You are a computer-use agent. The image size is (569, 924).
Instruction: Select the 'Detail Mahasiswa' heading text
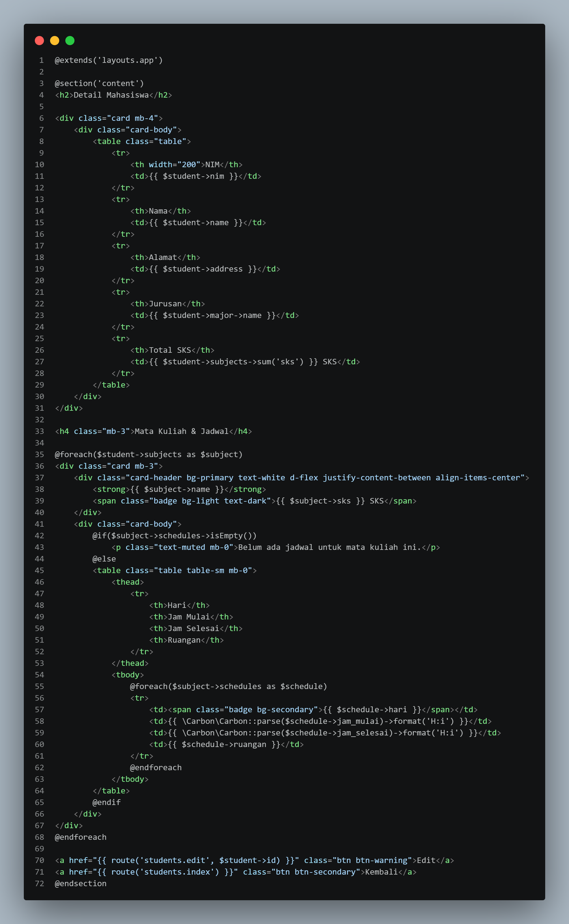(x=111, y=95)
